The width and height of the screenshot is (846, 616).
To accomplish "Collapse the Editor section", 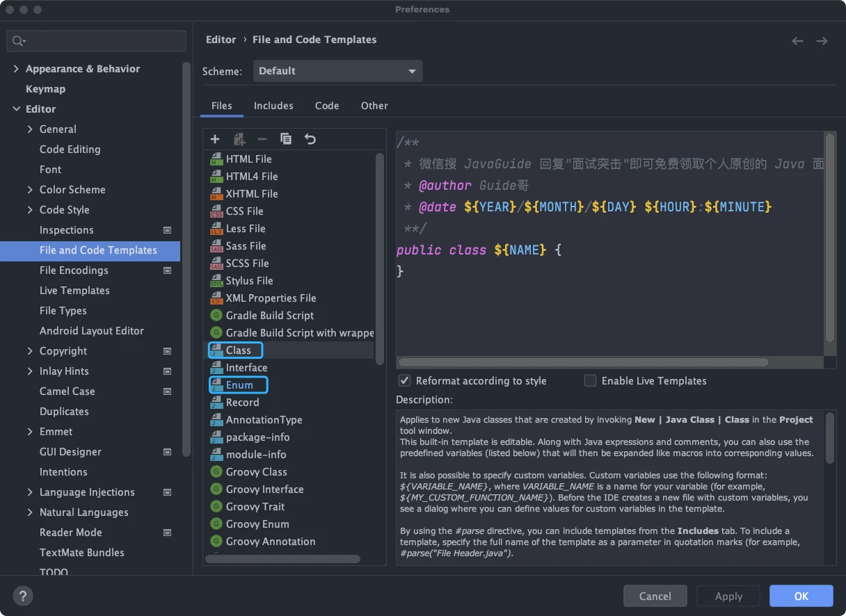I will (x=17, y=109).
